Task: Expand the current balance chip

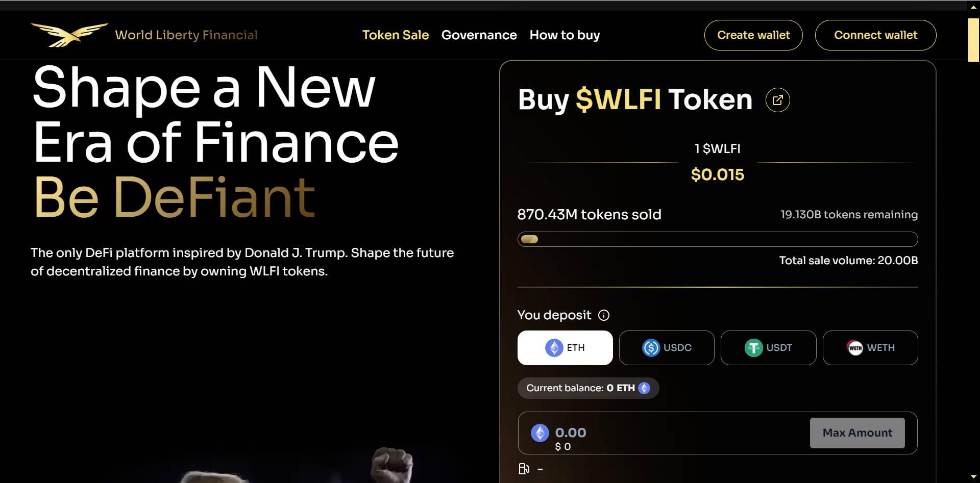Action: tap(588, 388)
